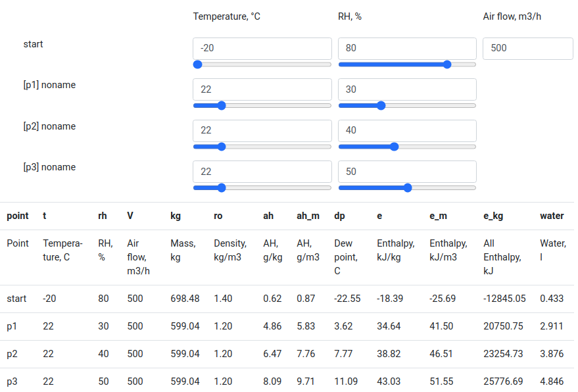Screen dimensions: 578x392
Task: Click the start RH input field
Action: point(406,49)
